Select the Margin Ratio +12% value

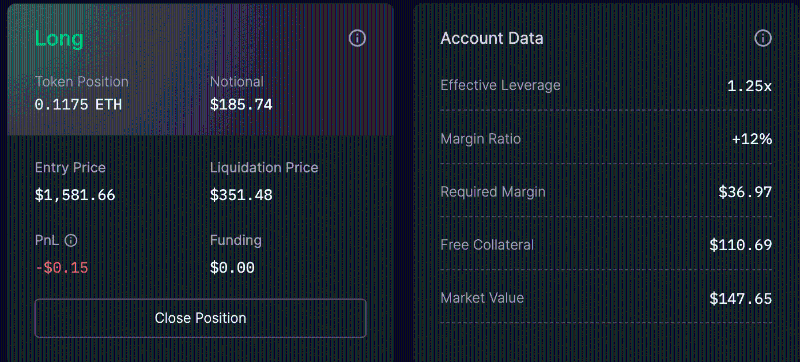point(752,139)
